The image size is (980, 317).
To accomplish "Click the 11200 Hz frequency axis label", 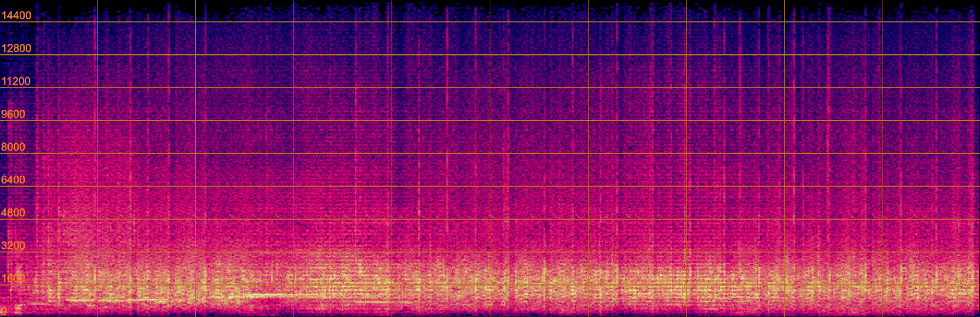I will 16,81.
